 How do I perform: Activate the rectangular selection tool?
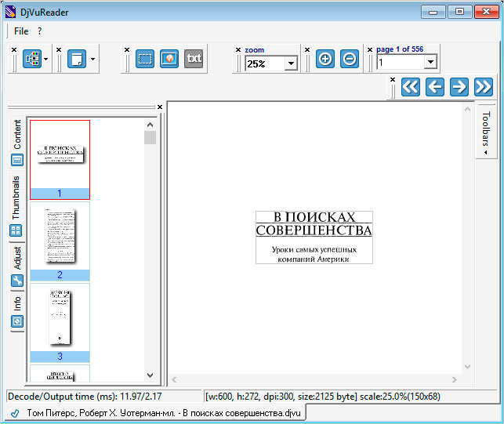tap(145, 59)
